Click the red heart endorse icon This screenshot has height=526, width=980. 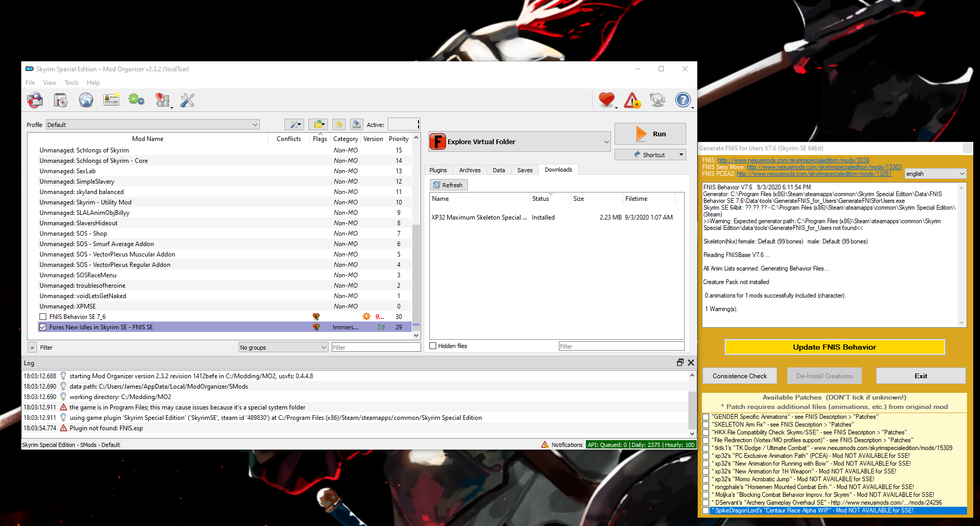tap(607, 99)
